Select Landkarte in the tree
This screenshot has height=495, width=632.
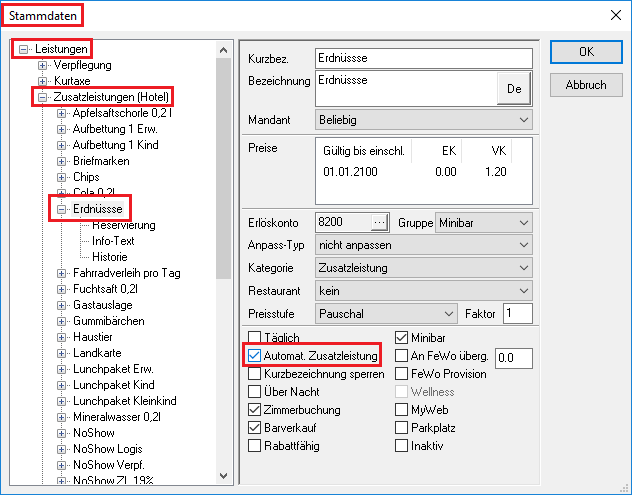click(97, 353)
